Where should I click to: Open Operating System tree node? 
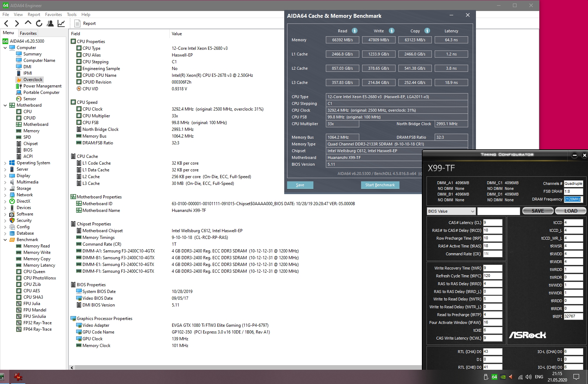point(33,163)
